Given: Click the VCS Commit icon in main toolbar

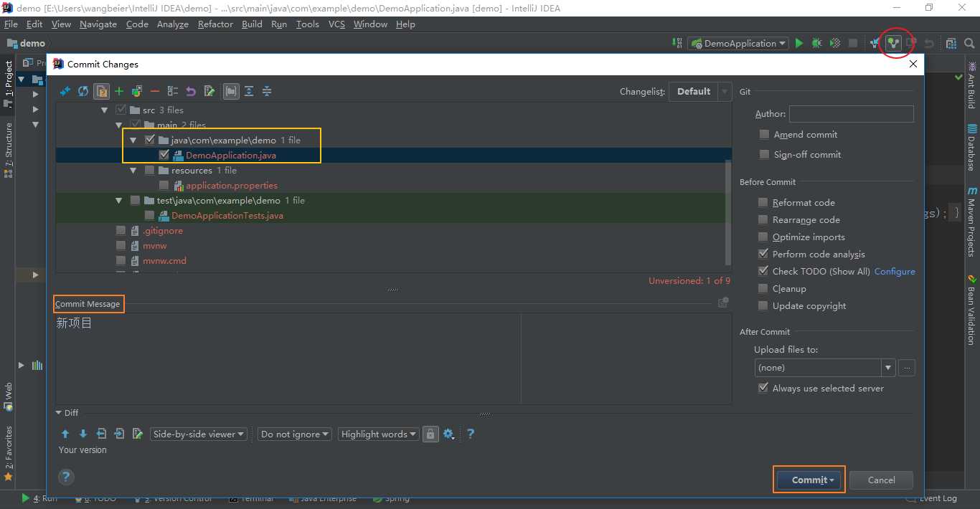Looking at the screenshot, I should (x=893, y=43).
